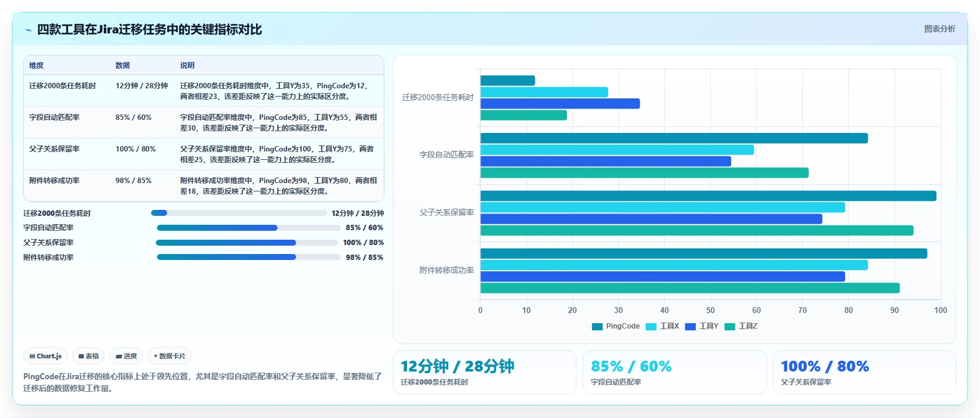Click the description starting 迁移2000条任务耗时维度中

point(274,91)
